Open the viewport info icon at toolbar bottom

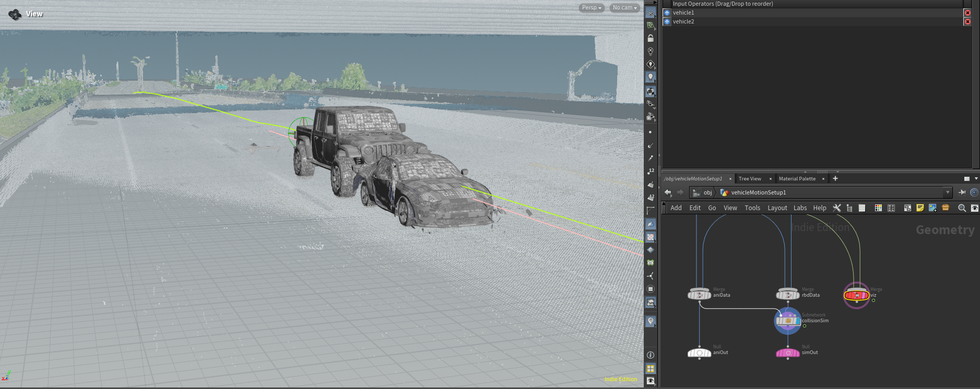click(x=651, y=355)
